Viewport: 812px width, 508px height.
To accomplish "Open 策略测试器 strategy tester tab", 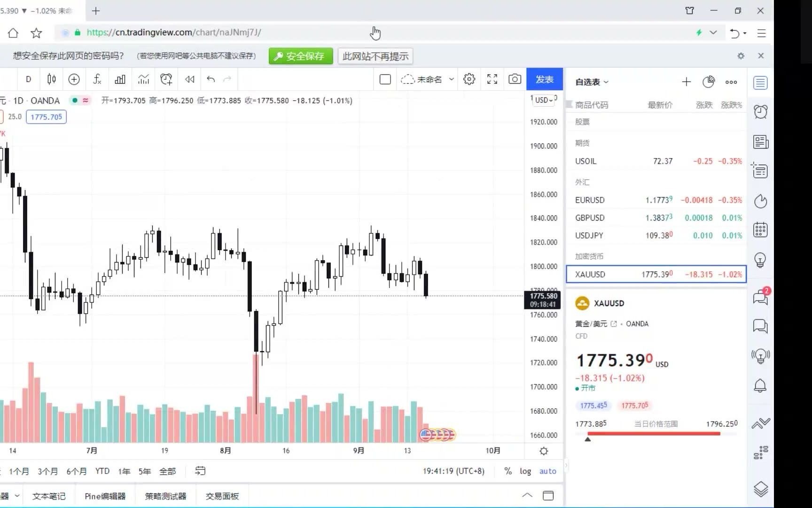I will 165,496.
